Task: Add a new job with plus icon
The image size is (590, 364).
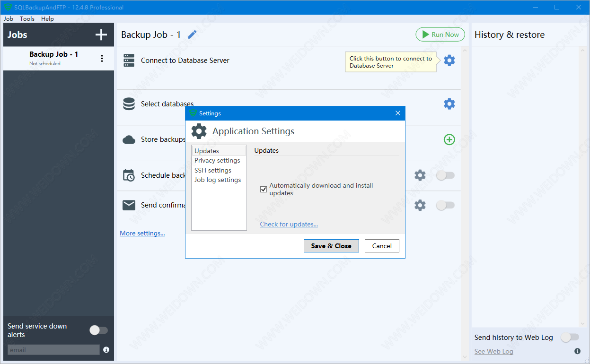Action: click(101, 35)
